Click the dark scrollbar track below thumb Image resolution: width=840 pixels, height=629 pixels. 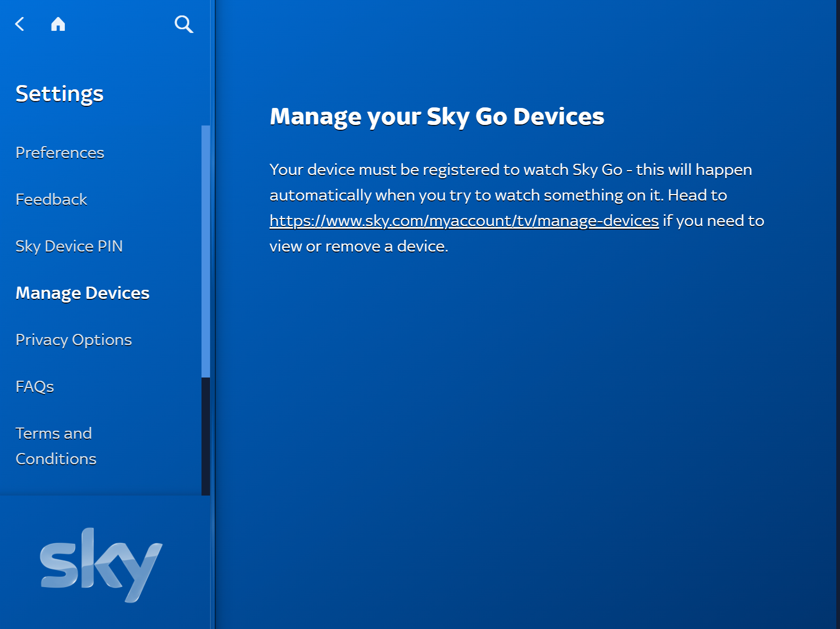[x=206, y=436]
